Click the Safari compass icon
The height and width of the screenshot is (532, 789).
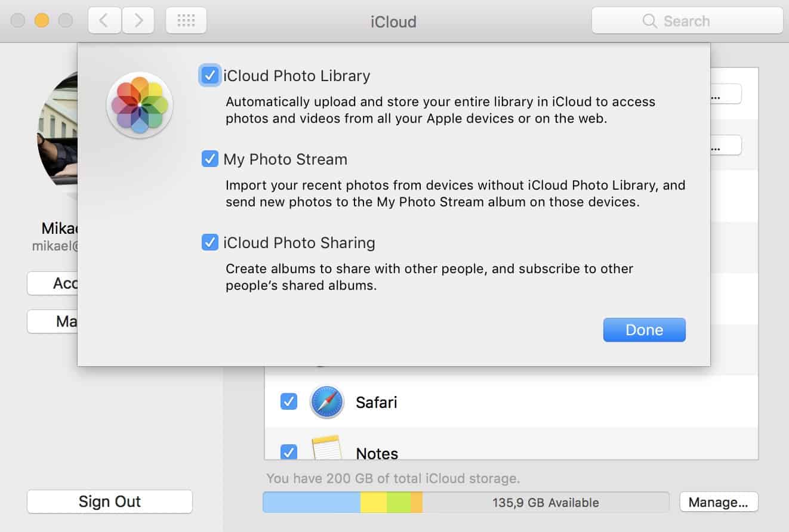326,403
